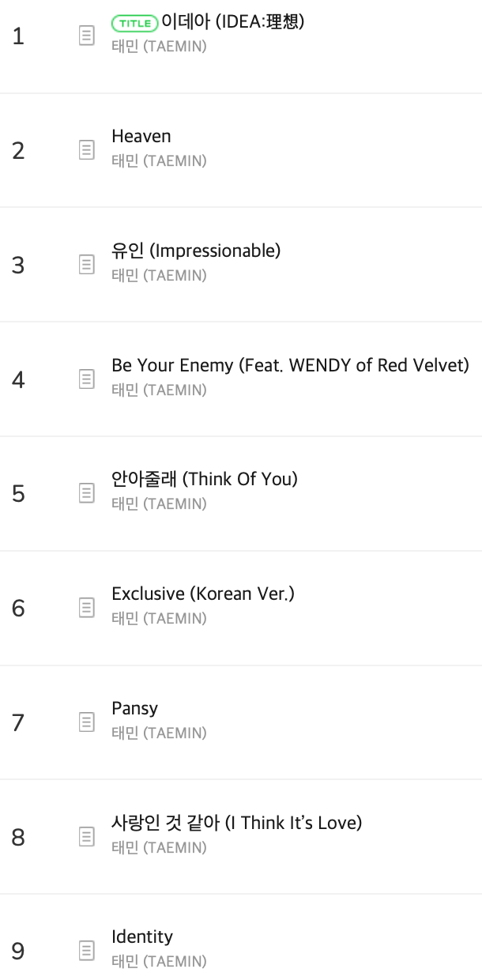This screenshot has width=482, height=980.
Task: View lyrics icon for 유인 (Impressionable)
Action: coord(87,265)
